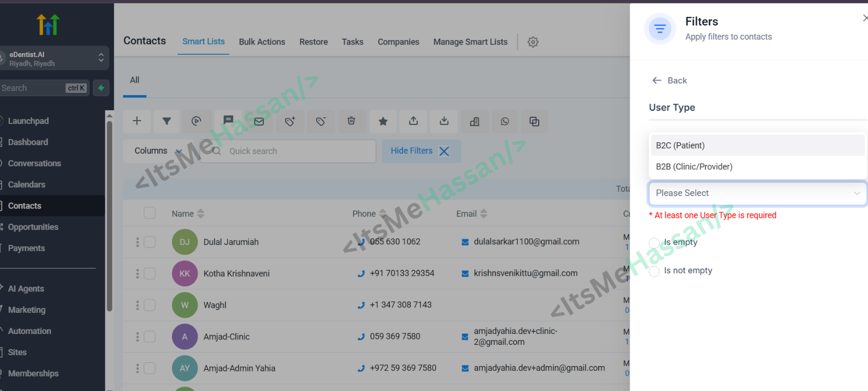Select the 'Is empty' radio option
This screenshot has width=868, height=391.
tap(654, 243)
